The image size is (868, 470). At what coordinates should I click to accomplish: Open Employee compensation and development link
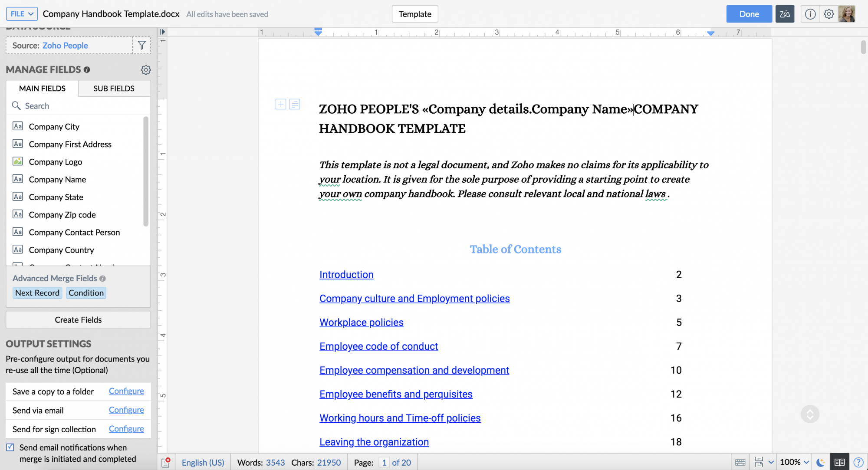click(414, 370)
